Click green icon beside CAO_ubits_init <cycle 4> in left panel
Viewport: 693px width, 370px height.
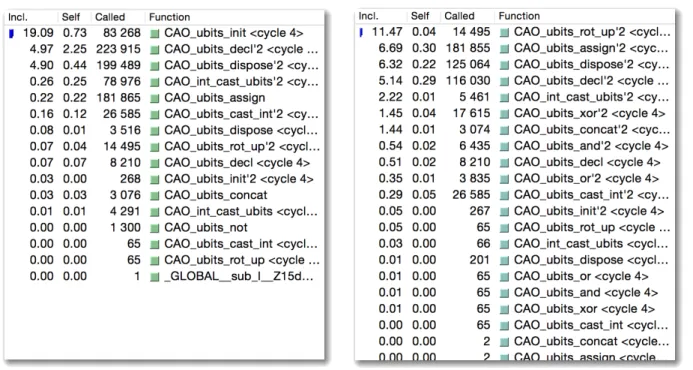click(155, 34)
